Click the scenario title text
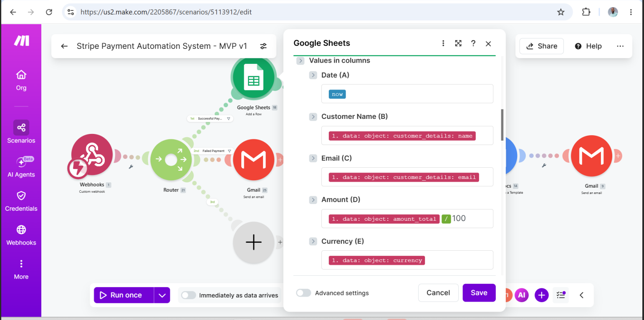Screen dimensions: 644x320 [x=162, y=46]
